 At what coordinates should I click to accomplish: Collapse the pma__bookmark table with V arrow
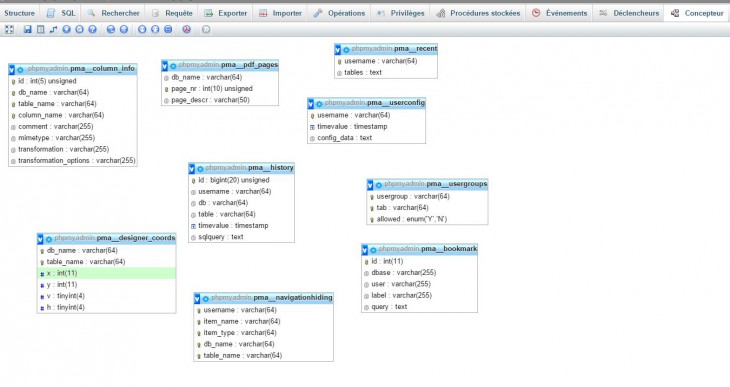365,250
